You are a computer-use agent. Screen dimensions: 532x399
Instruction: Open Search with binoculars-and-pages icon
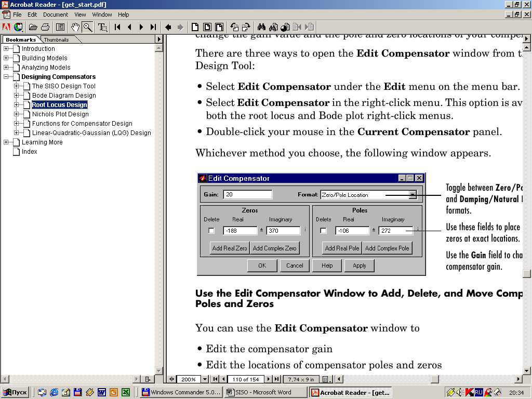[273, 27]
